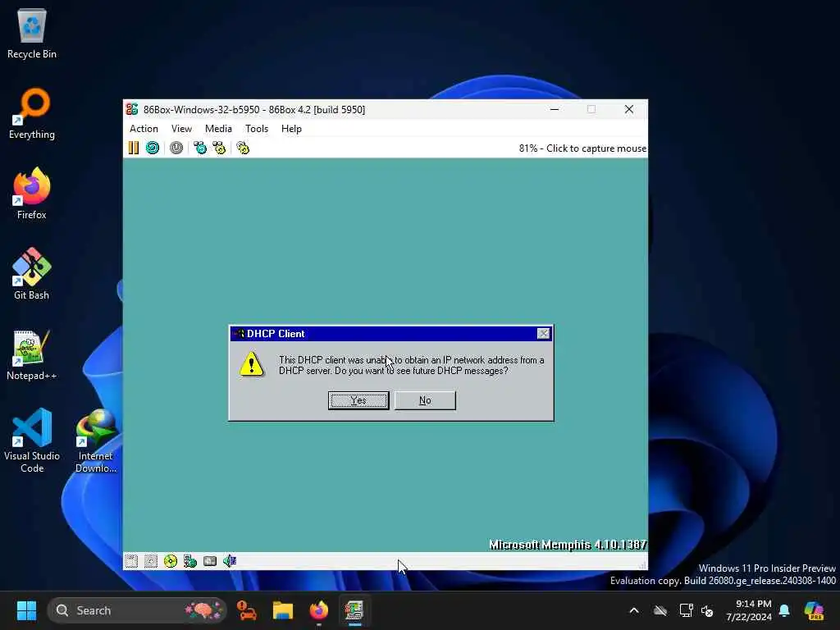The image size is (840, 630).
Task: Open notifications bell icon
Action: (x=784, y=610)
